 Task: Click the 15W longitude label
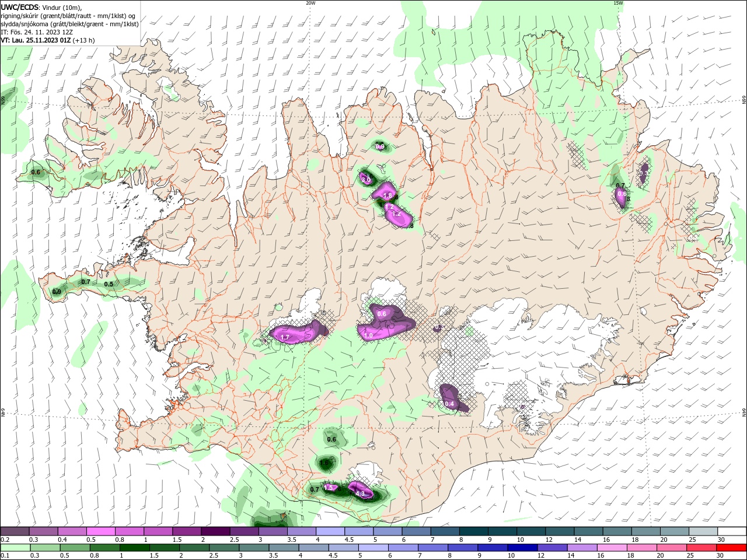coord(618,2)
